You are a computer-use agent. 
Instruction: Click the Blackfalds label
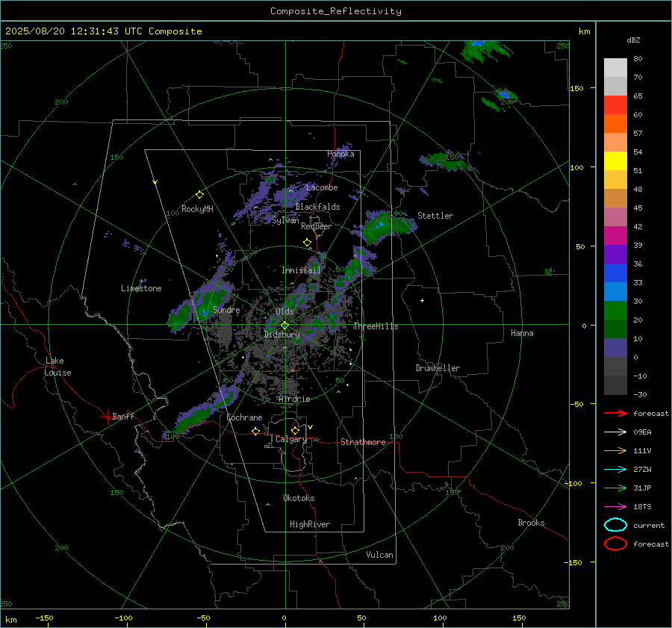[317, 207]
